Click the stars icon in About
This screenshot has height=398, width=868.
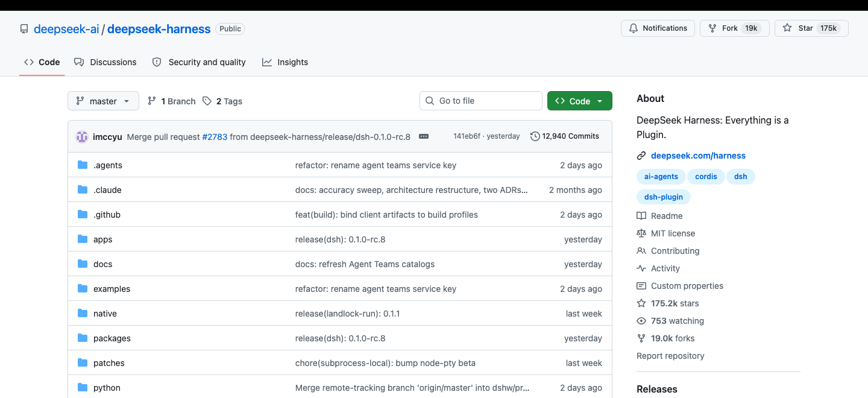click(x=641, y=303)
